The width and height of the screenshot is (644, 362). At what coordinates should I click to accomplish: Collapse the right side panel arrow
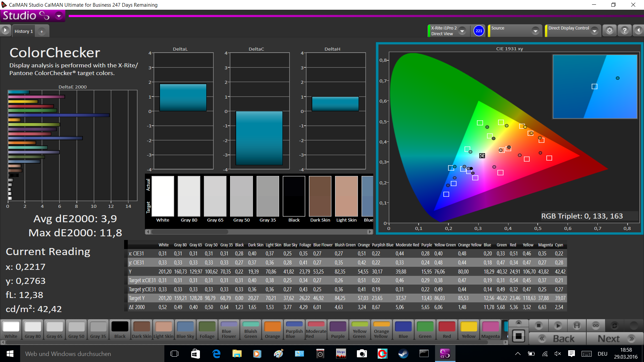[638, 31]
